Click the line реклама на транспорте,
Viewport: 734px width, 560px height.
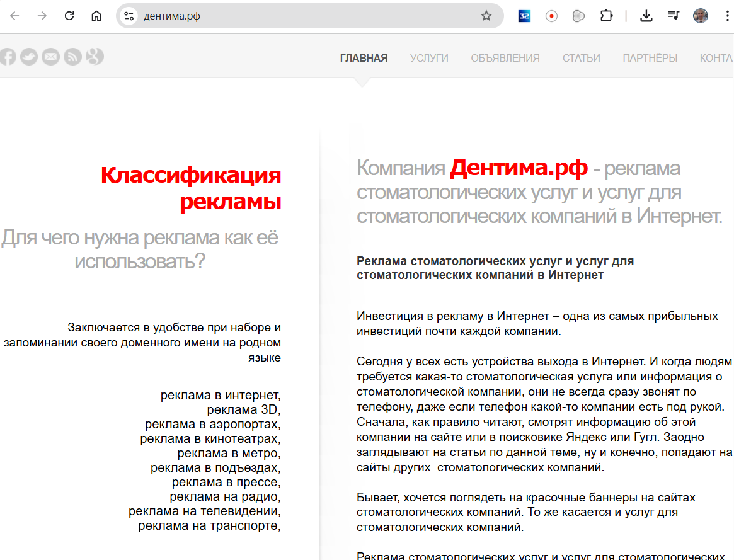[x=209, y=526]
